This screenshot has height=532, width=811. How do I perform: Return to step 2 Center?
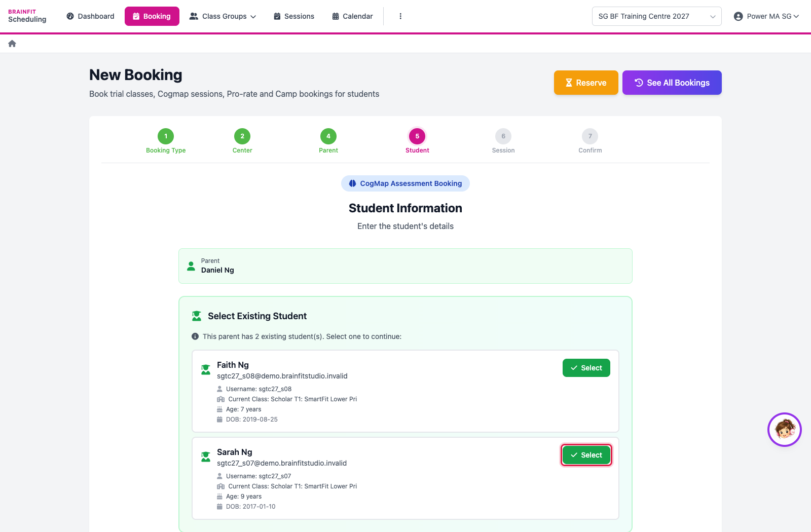[x=242, y=141]
